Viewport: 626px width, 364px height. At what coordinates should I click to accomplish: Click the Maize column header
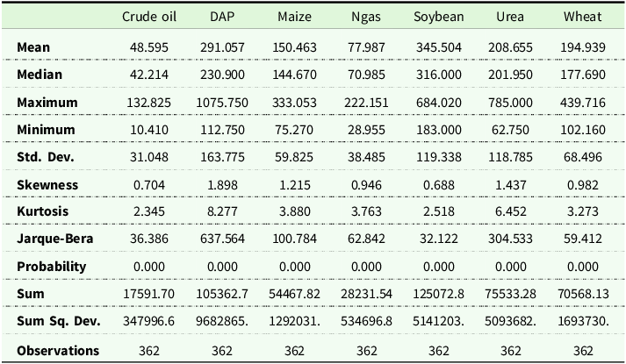tap(294, 17)
